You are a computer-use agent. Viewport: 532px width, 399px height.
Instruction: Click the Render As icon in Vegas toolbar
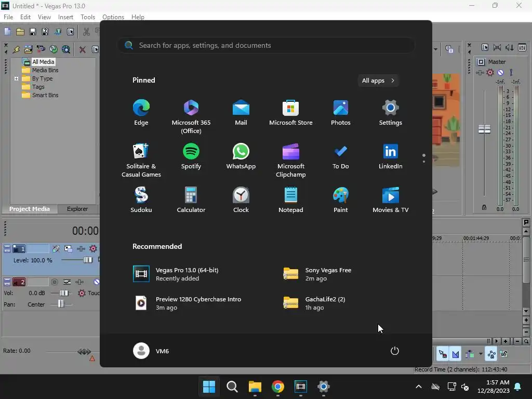(58, 32)
